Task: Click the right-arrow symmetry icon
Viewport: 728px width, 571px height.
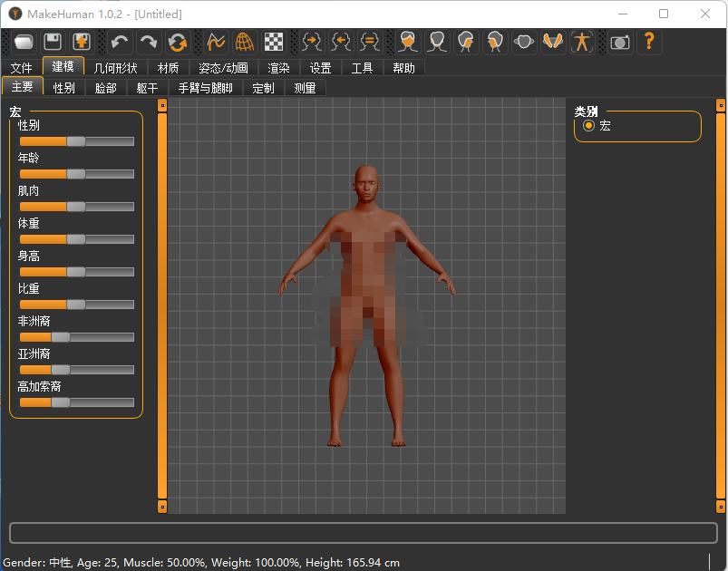Action: (x=312, y=43)
